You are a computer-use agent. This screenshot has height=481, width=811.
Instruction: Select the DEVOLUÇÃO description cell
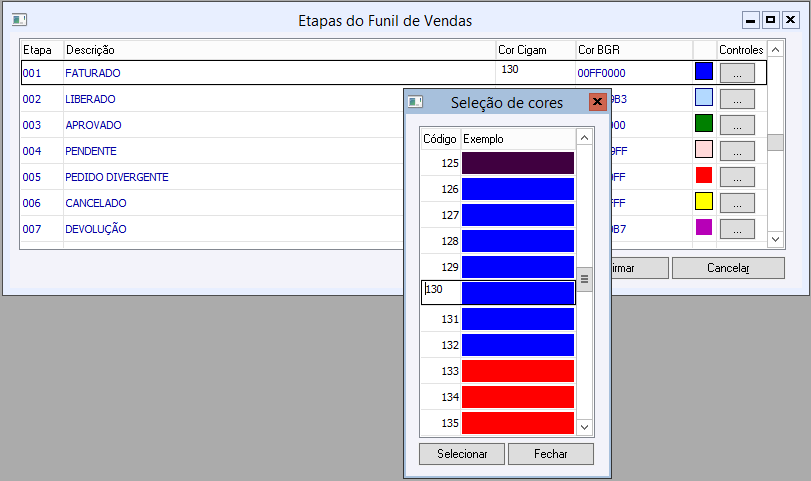[x=233, y=229]
